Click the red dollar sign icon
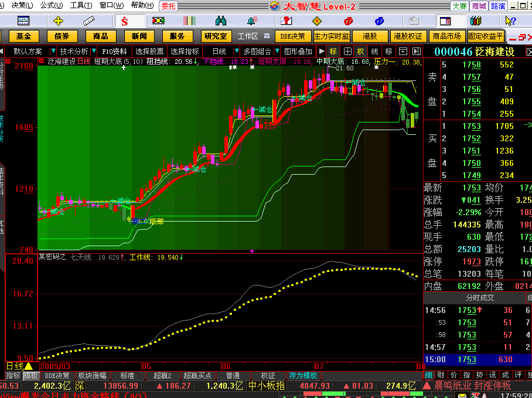 tap(125, 21)
